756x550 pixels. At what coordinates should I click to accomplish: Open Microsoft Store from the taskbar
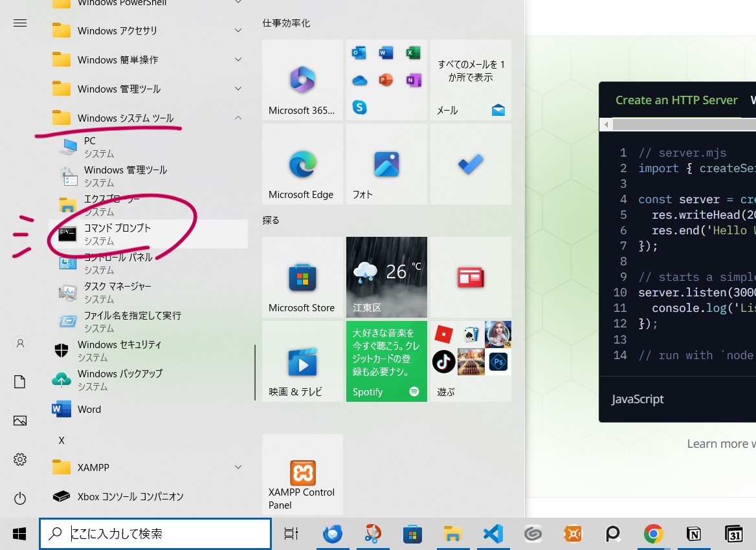[413, 534]
